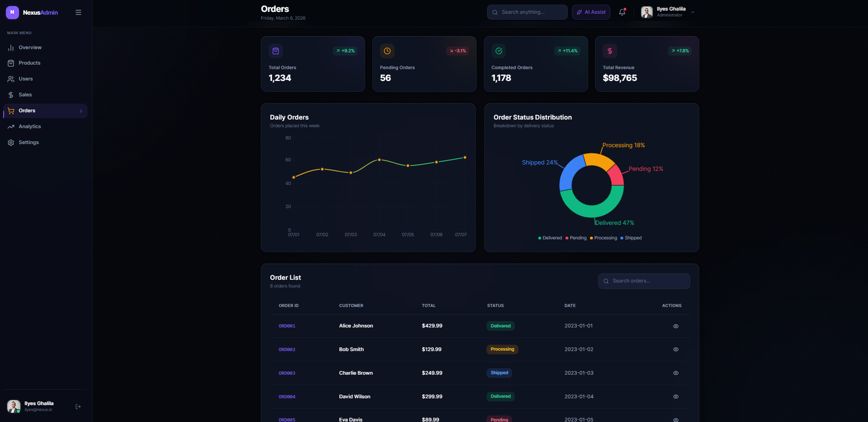Click the Pending Orders clock icon

click(387, 51)
